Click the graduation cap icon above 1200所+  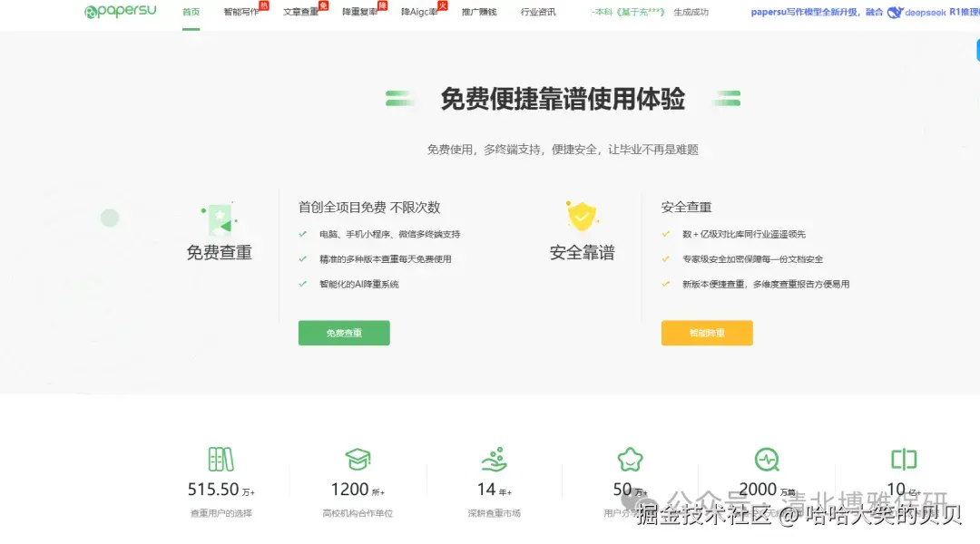coord(358,461)
